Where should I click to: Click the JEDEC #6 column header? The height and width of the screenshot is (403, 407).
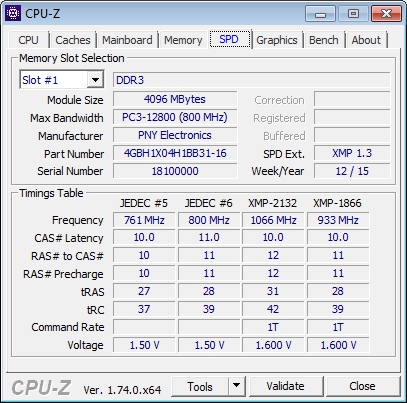point(209,203)
